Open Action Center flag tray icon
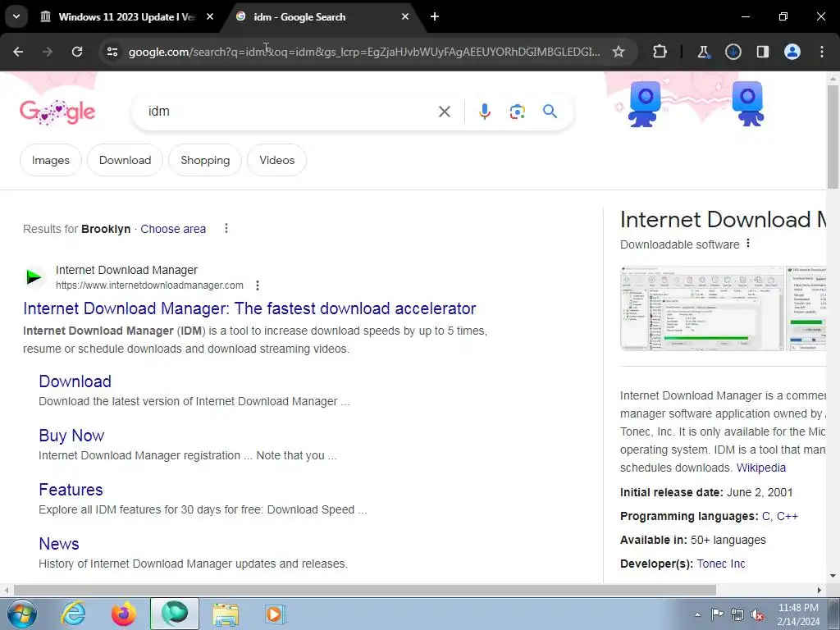Screen dimensions: 840x630 (x=717, y=614)
